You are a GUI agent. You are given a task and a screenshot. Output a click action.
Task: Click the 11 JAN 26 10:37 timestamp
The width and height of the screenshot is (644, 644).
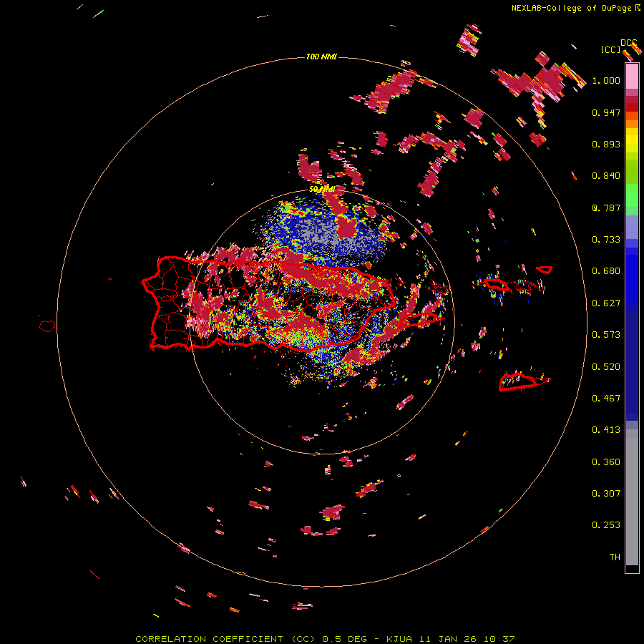(467, 639)
